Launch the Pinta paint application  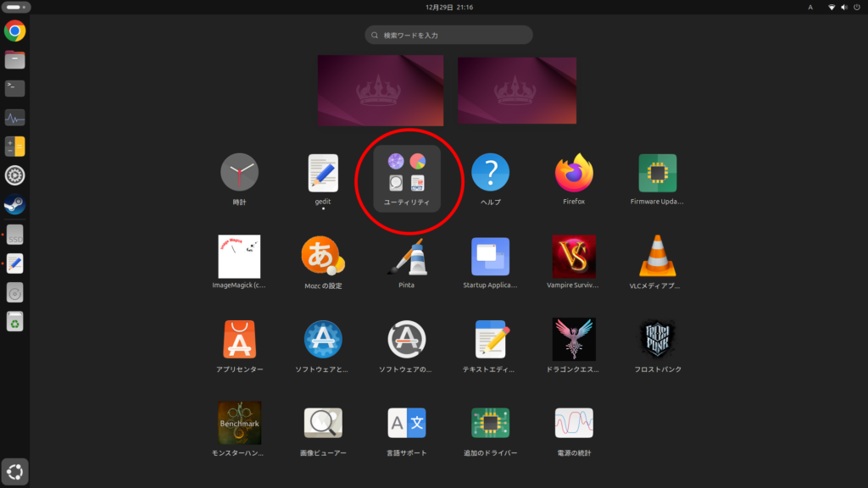[406, 257]
